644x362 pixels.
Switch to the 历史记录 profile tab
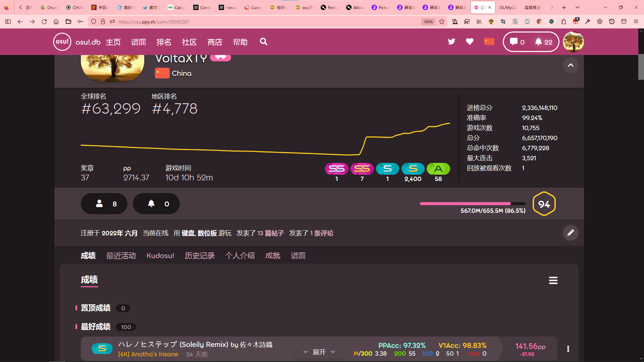click(200, 256)
